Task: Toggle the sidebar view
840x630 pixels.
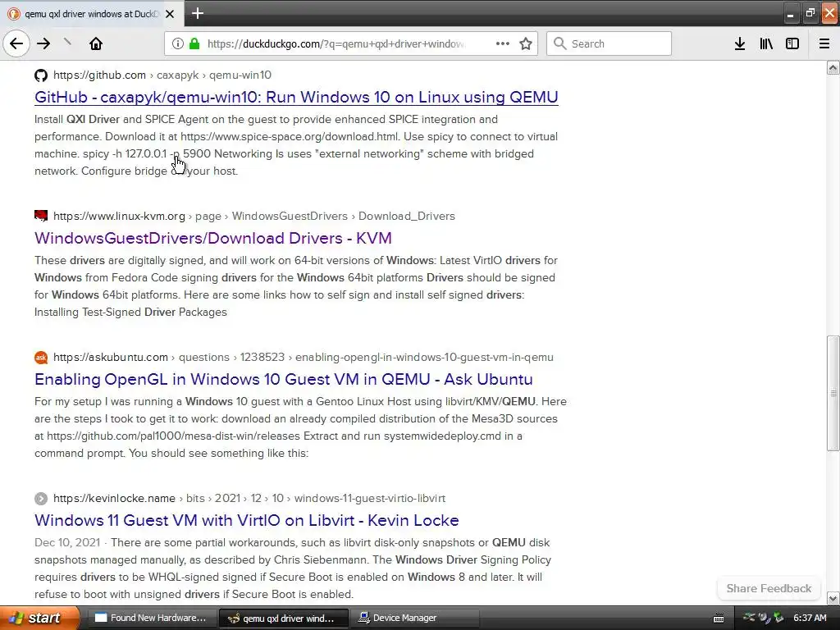Action: [x=792, y=43]
